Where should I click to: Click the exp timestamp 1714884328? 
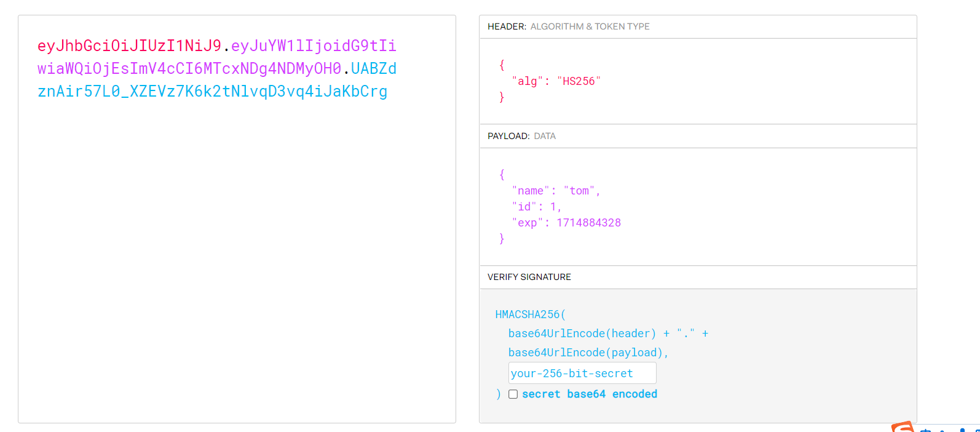[x=588, y=223]
